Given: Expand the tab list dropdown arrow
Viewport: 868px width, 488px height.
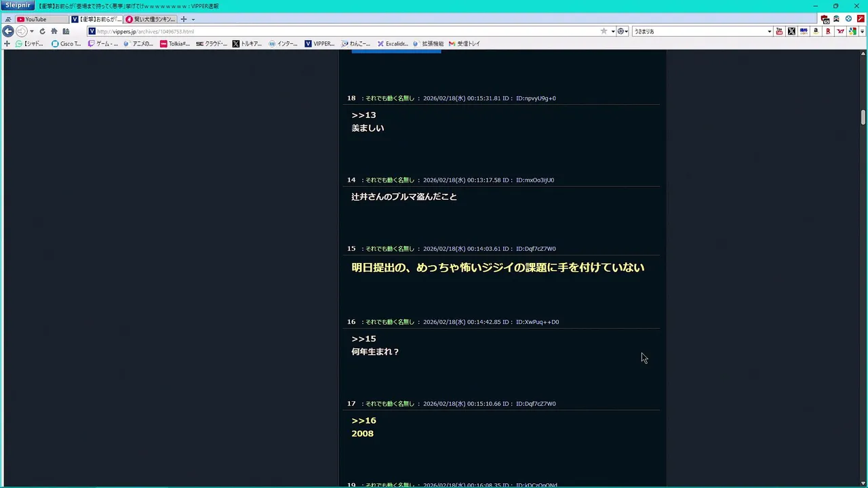Looking at the screenshot, I should point(193,20).
